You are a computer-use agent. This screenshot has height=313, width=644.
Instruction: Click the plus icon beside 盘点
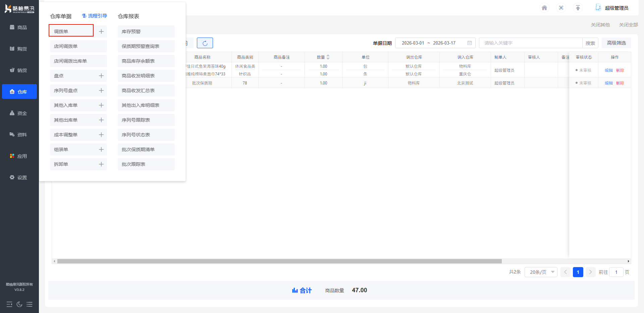pyautogui.click(x=101, y=76)
